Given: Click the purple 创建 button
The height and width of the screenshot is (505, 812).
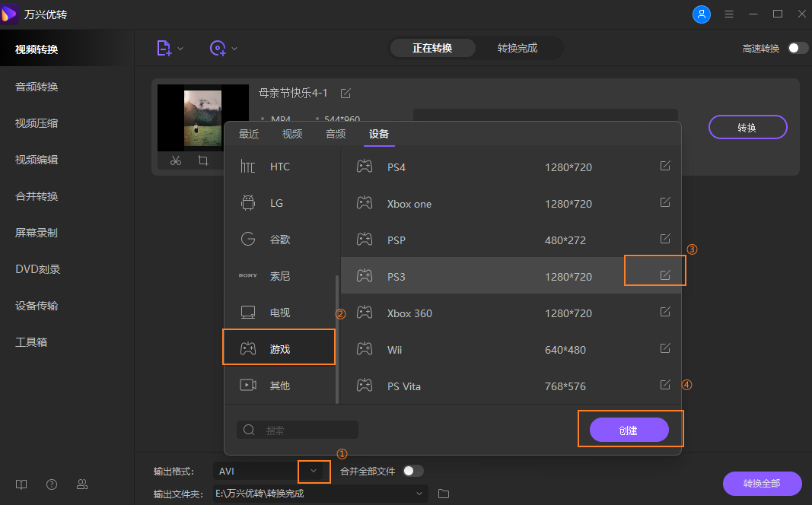Looking at the screenshot, I should [629, 430].
